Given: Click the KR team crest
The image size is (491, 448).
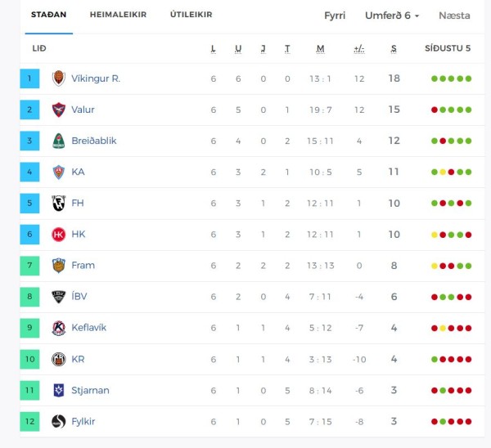Looking at the screenshot, I should [x=59, y=359].
